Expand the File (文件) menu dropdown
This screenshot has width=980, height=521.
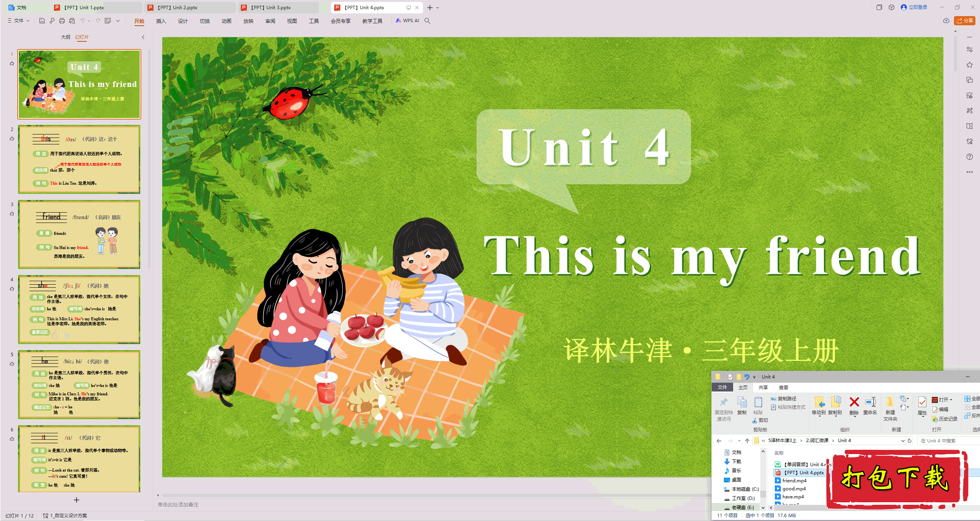18,21
